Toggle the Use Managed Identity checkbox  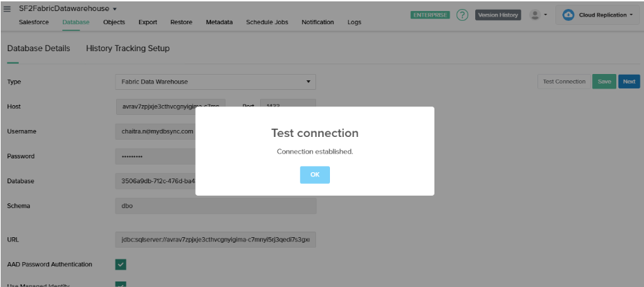120,284
